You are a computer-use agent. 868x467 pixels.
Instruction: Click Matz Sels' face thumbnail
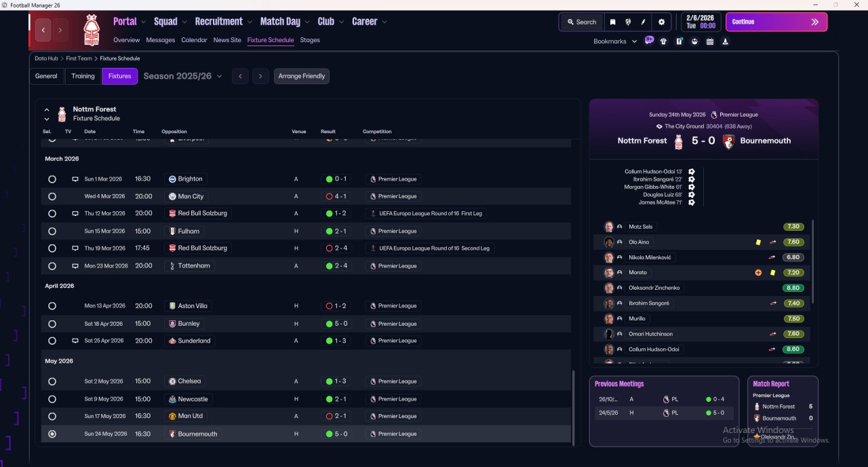tap(609, 227)
